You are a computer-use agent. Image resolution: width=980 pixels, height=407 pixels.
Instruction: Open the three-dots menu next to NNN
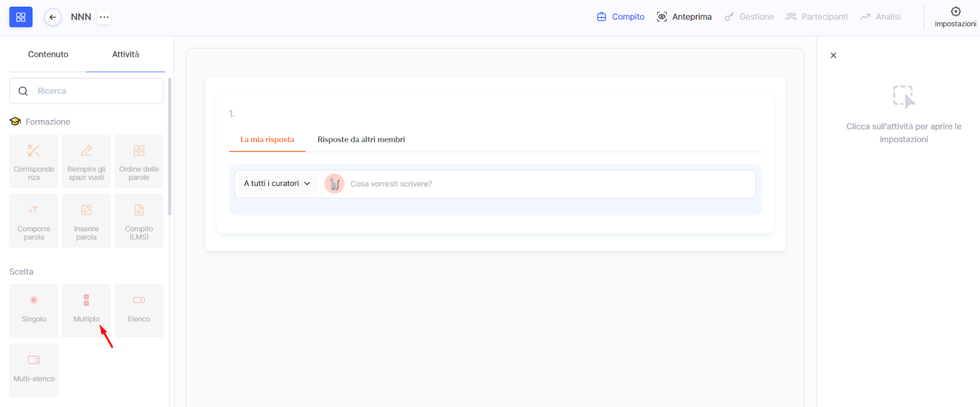point(105,17)
